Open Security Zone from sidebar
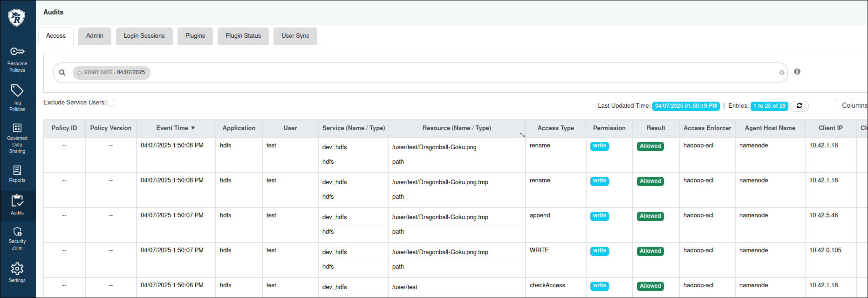 17,239
